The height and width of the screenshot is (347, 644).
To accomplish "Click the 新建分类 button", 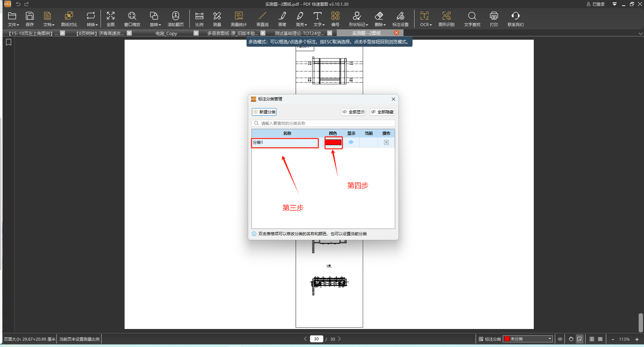I will point(264,112).
